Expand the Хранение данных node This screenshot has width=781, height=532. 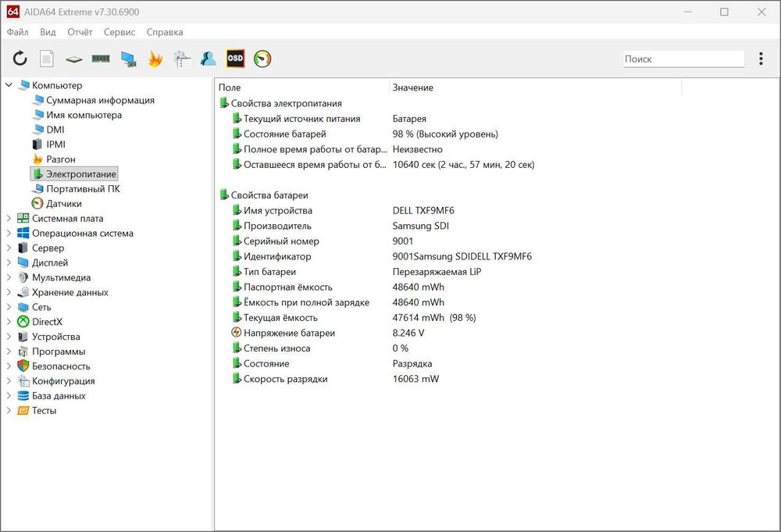pos(9,292)
